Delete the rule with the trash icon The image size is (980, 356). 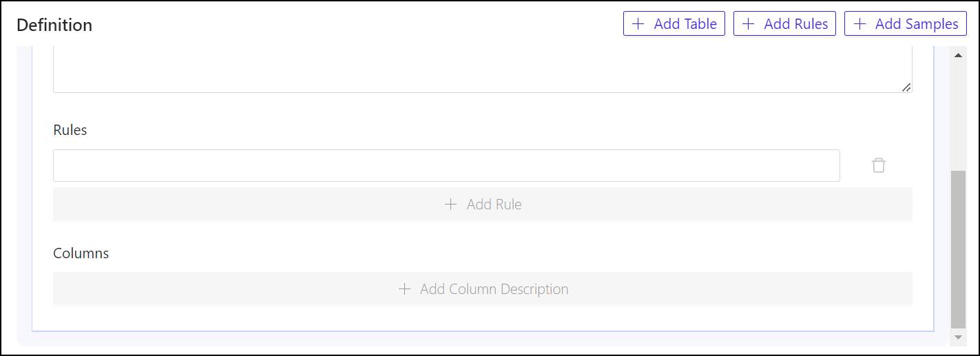tap(878, 165)
